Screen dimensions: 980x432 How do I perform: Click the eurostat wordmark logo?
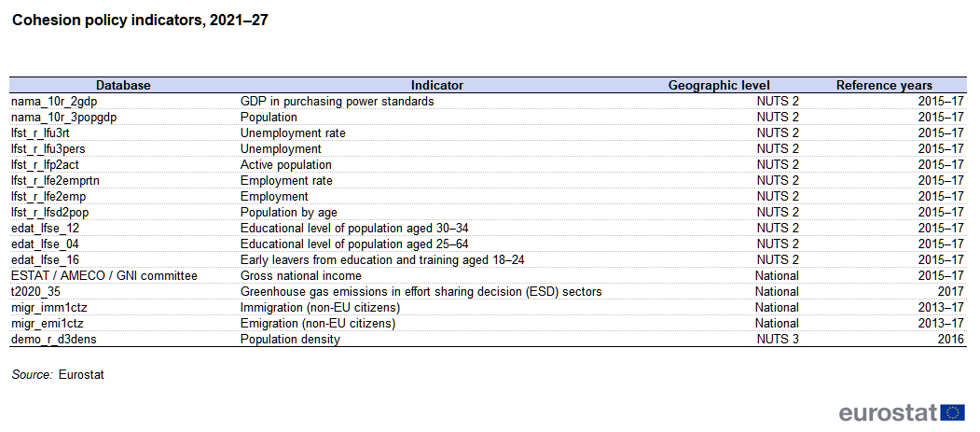point(888,413)
